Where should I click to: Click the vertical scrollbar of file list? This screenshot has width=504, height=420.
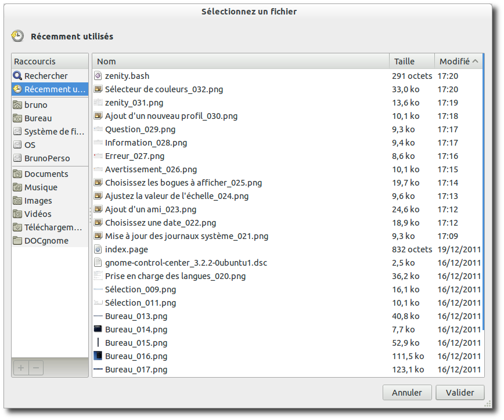point(483,191)
